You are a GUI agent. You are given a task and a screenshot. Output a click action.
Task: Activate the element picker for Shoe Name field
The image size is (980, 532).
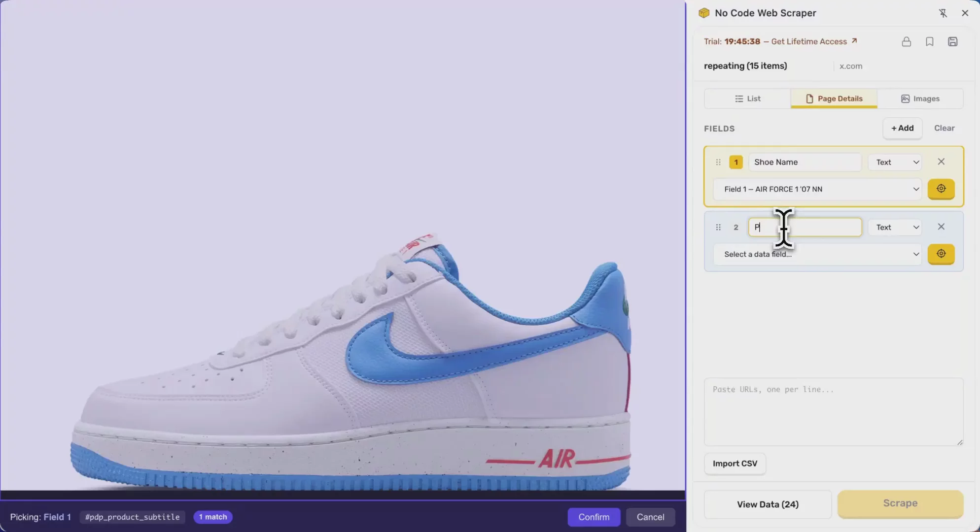click(x=941, y=189)
